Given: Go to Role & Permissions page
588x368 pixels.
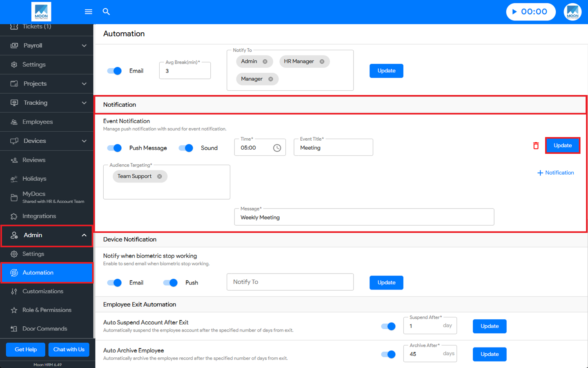Looking at the screenshot, I should 47,310.
